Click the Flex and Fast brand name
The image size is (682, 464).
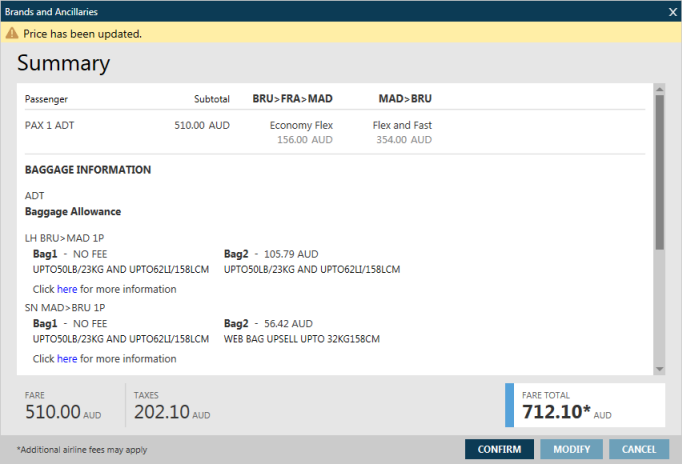pos(402,125)
